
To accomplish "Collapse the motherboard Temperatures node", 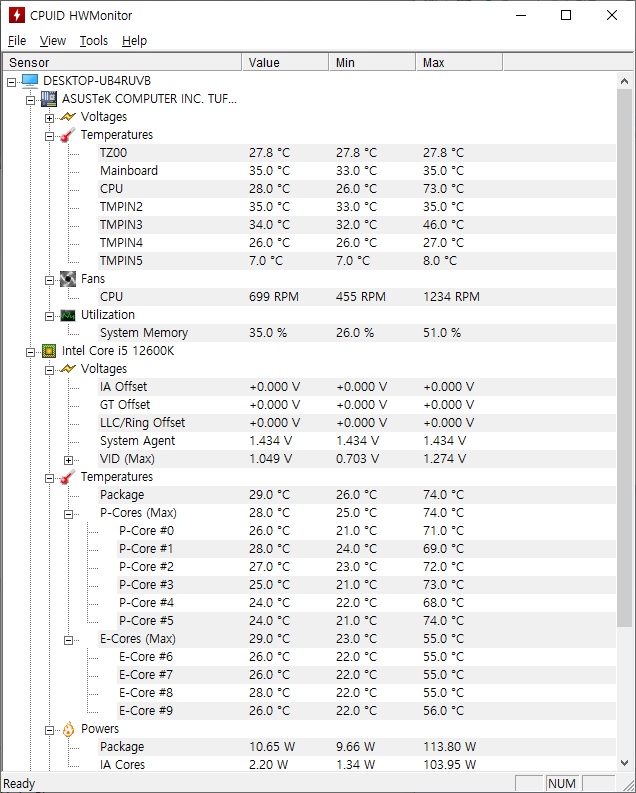I will point(49,136).
